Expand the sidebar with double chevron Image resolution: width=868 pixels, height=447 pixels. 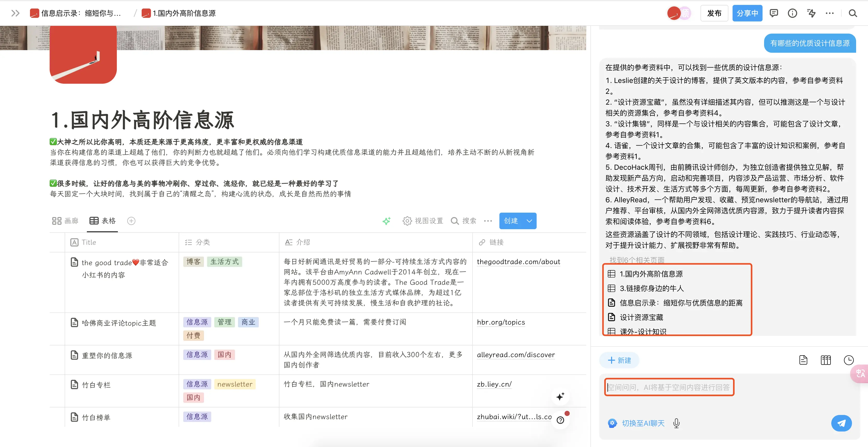(15, 13)
